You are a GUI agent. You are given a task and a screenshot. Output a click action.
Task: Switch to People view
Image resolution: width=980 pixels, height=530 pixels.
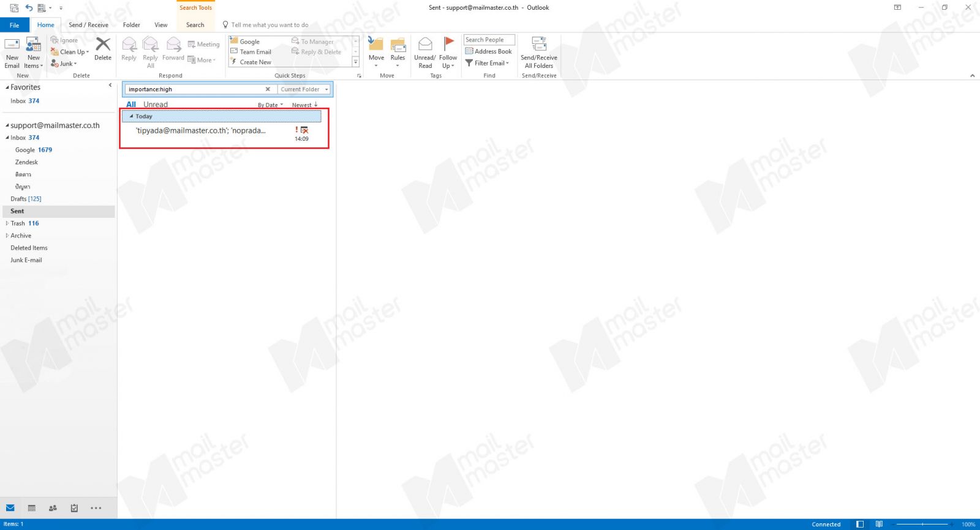53,508
